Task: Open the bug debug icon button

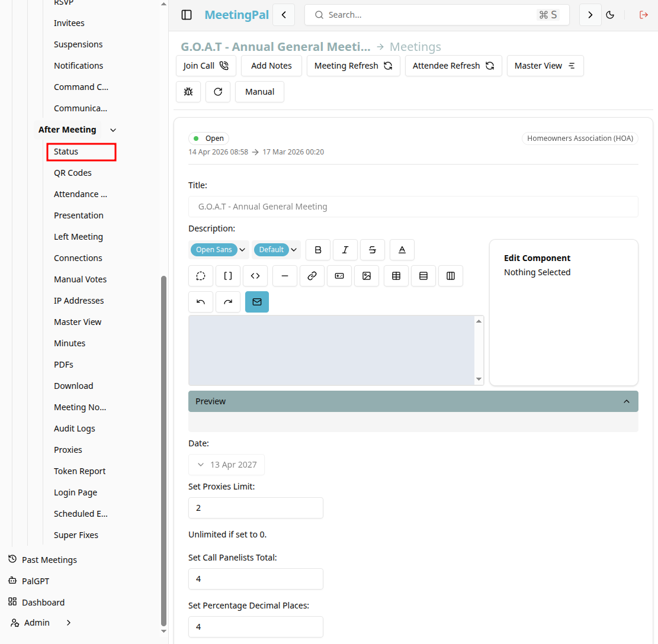Action: [188, 92]
